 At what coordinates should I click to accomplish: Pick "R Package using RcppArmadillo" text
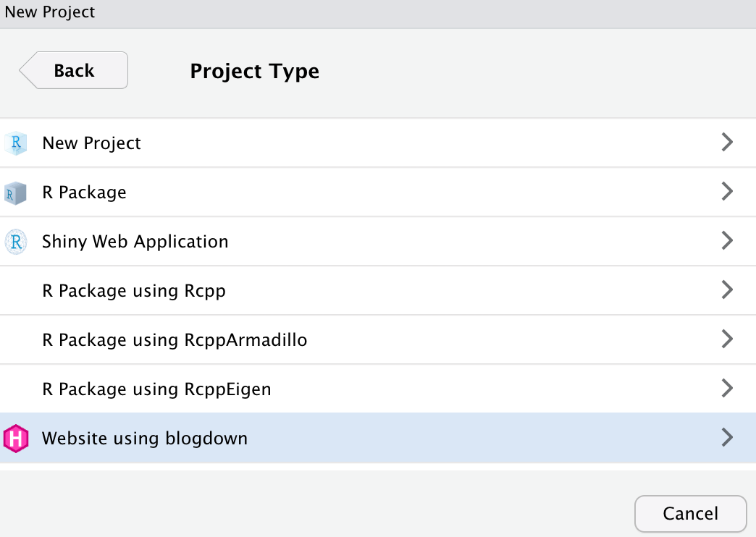tap(175, 340)
